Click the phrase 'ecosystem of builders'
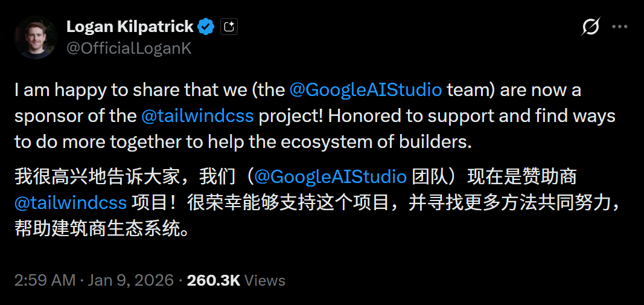The image size is (644, 305). (376, 142)
